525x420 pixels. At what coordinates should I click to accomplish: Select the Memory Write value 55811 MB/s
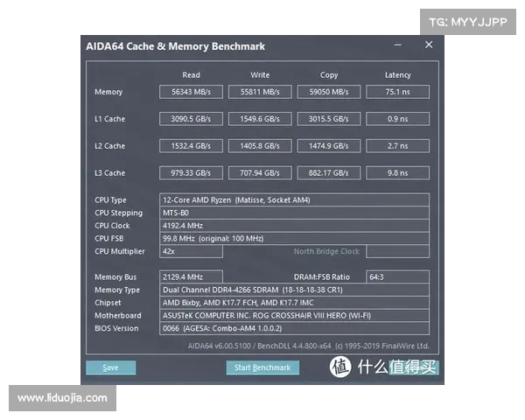(260, 92)
